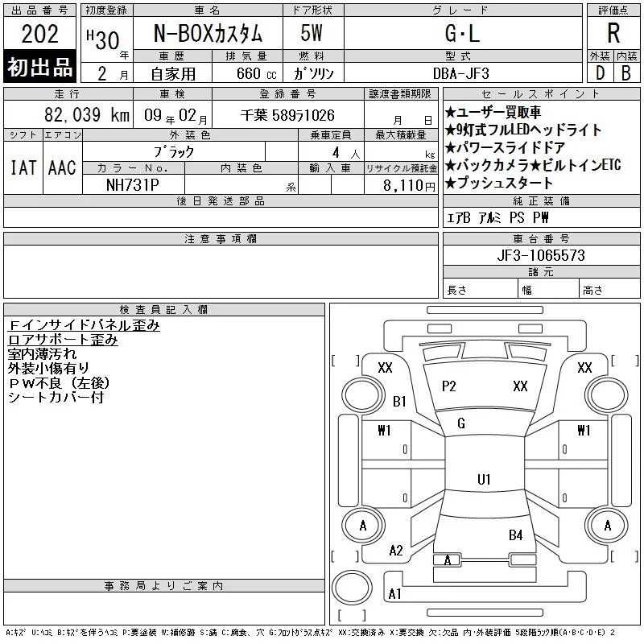Select the color number NH731P
The height and width of the screenshot is (644, 644).
133,185
